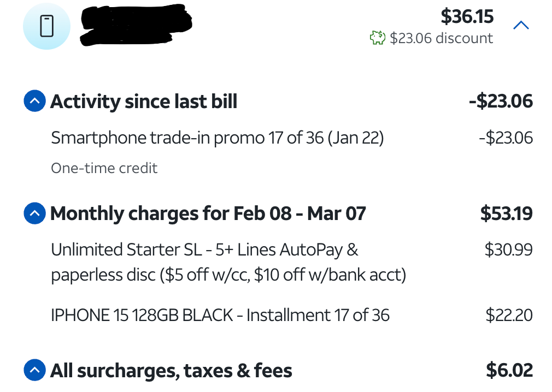
Task: Click All surcharges, taxes & fees heading
Action: pos(171,371)
